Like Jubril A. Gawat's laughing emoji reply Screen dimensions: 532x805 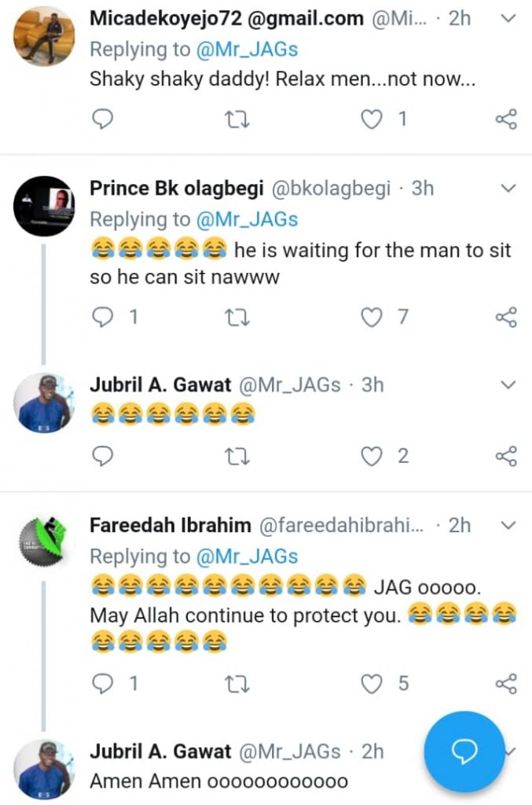pyautogui.click(x=372, y=456)
